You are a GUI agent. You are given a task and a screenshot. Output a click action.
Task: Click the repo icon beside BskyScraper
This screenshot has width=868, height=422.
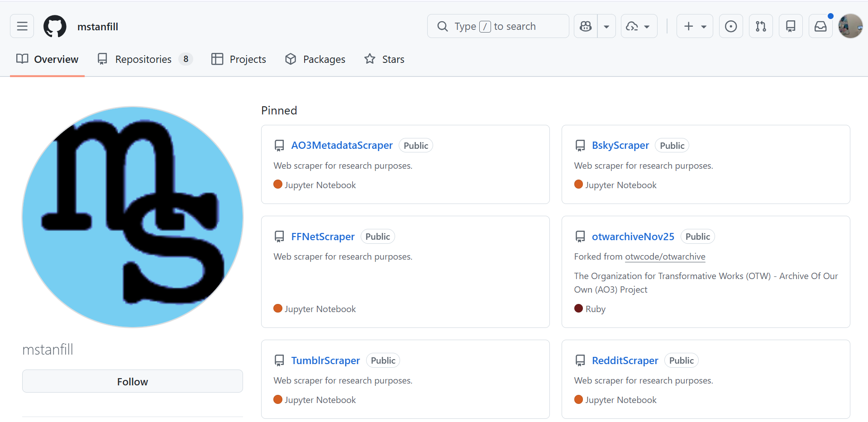(x=580, y=146)
